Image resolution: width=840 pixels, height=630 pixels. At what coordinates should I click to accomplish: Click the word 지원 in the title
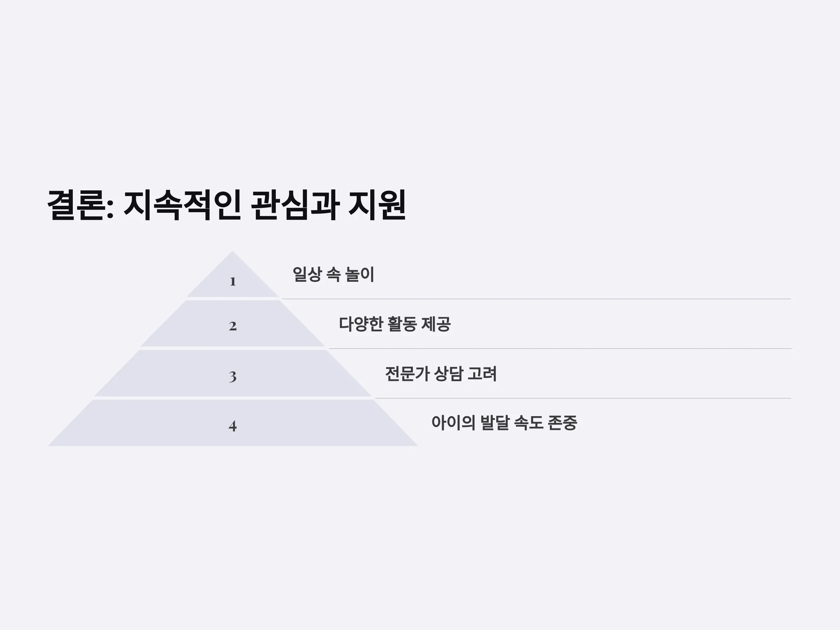pyautogui.click(x=377, y=205)
